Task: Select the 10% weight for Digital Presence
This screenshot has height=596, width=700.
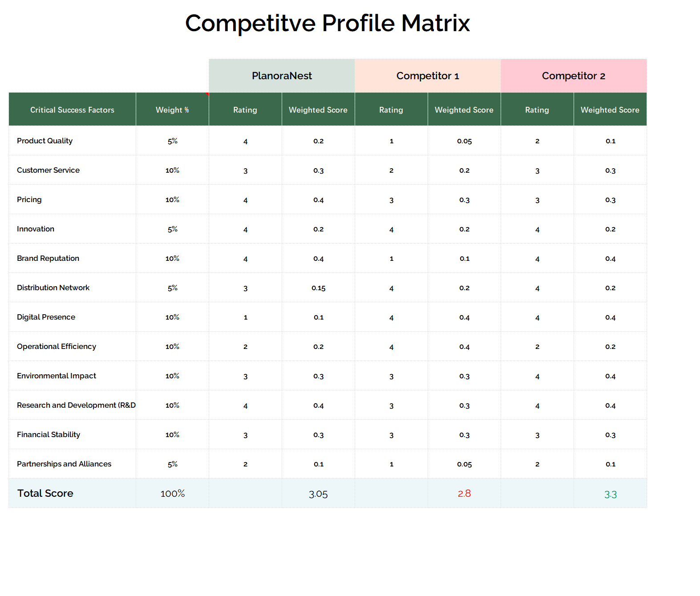Action: [172, 317]
